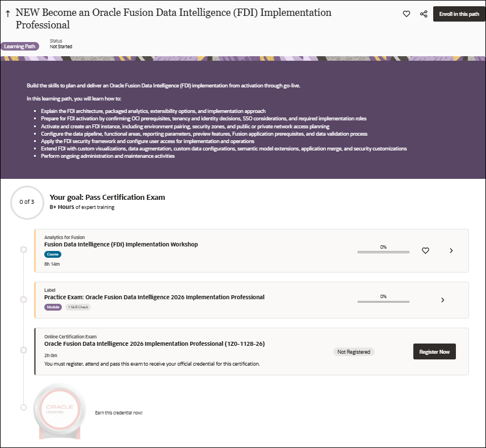The image size is (486, 448).
Task: Click the Not Registered status pill
Action: [354, 352]
